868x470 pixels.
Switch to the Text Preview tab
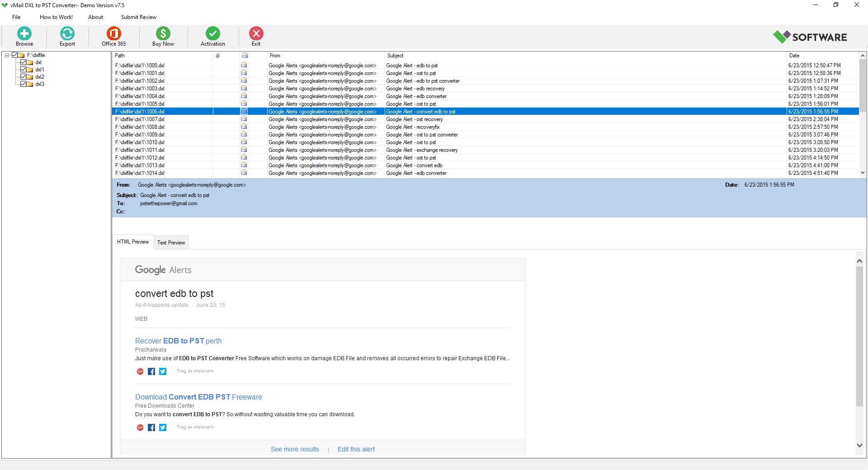(x=171, y=243)
